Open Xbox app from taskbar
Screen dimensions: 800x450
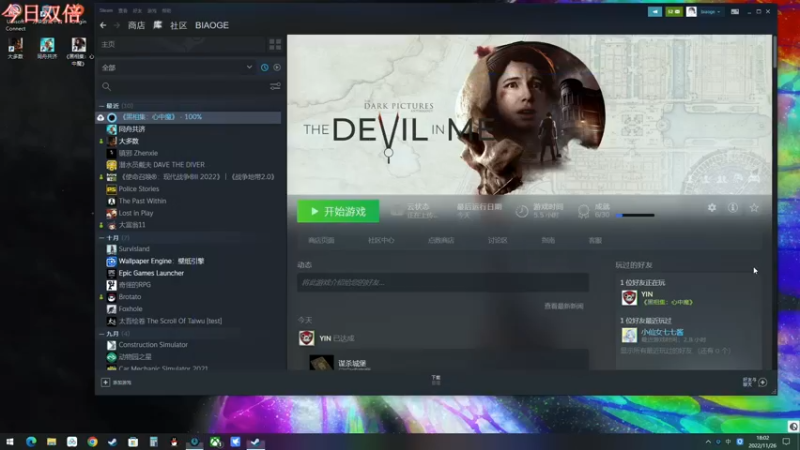point(215,442)
